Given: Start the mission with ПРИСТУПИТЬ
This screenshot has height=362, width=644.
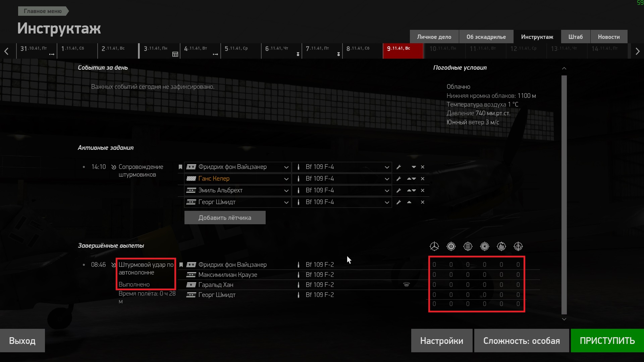Looking at the screenshot, I should click(x=607, y=341).
